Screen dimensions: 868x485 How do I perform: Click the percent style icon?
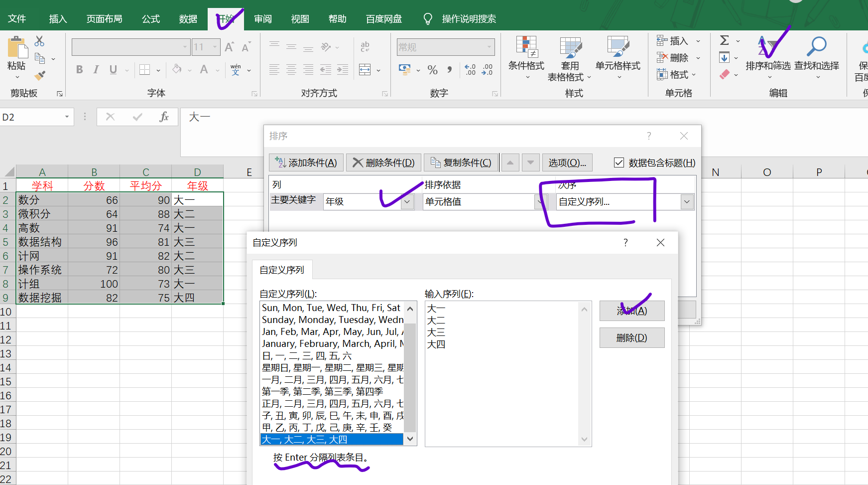(432, 70)
